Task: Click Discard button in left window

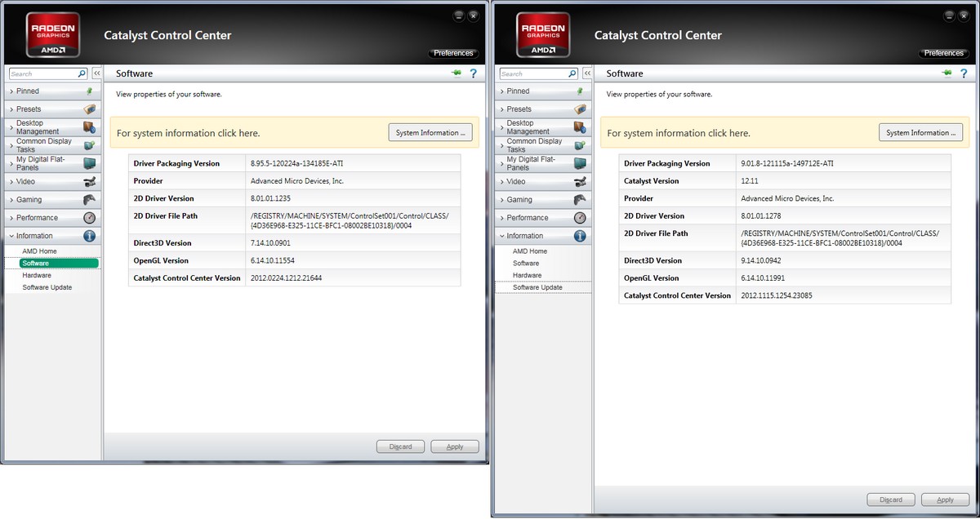Action: coord(400,446)
